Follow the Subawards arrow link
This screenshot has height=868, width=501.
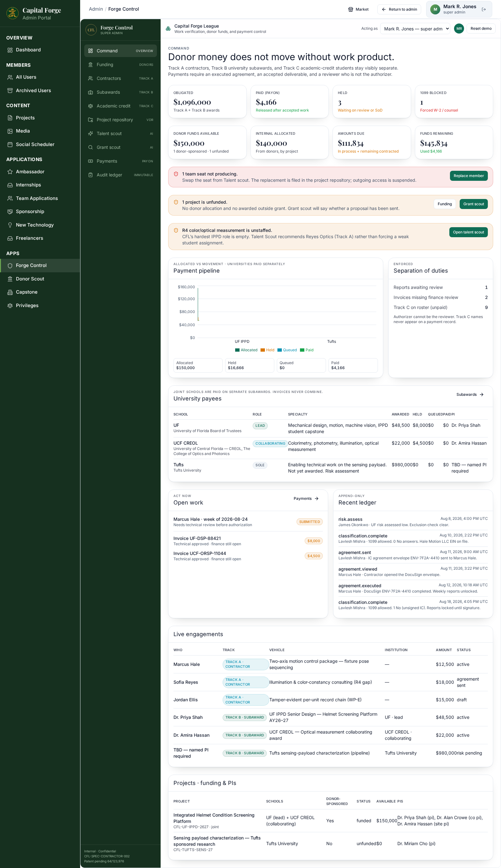470,395
